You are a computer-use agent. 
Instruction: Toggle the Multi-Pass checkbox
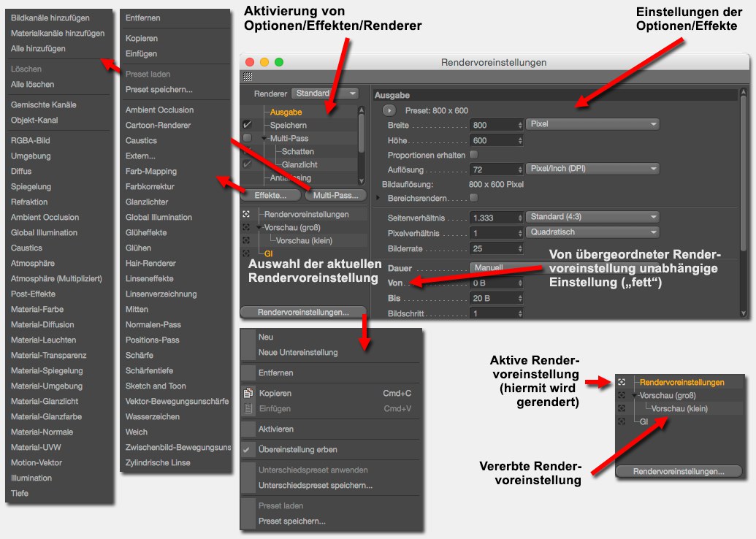248,138
